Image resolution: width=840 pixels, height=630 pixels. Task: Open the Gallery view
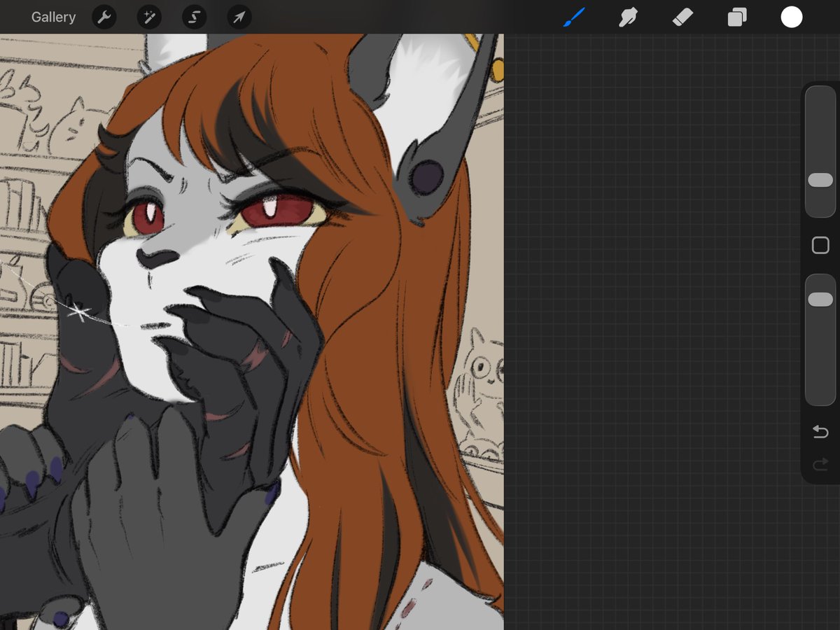(53, 17)
